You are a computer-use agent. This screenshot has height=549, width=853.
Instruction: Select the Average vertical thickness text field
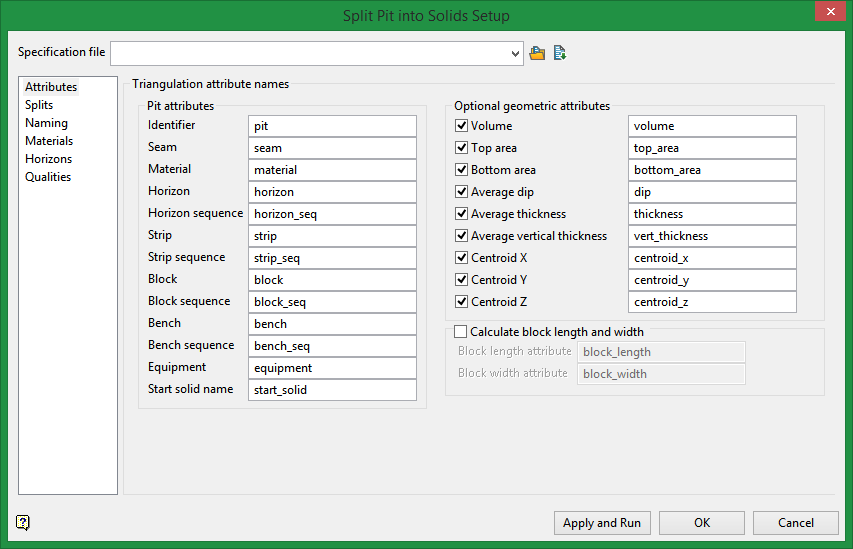(712, 236)
